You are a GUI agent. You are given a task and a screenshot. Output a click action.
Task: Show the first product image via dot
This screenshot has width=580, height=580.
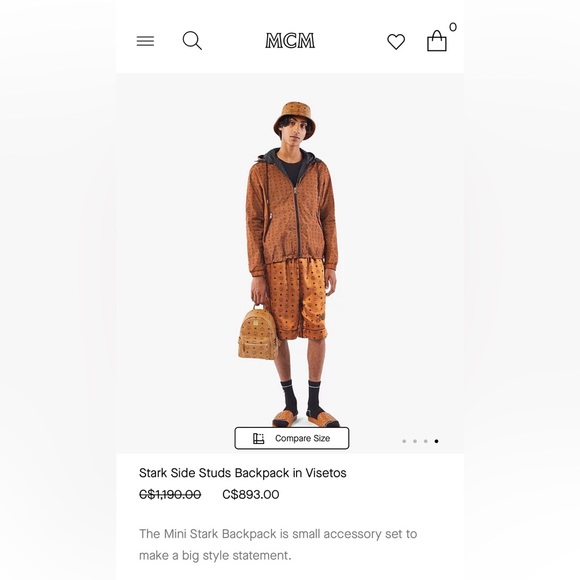coord(404,441)
